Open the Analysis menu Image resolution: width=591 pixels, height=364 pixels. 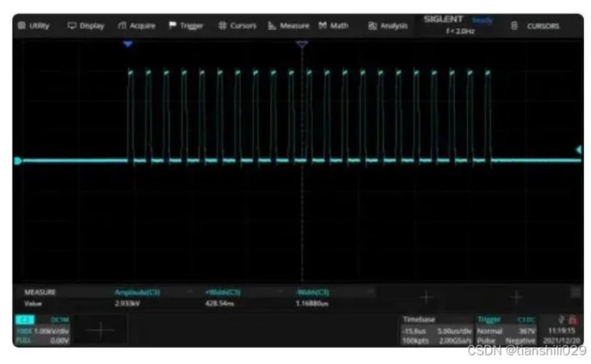388,26
